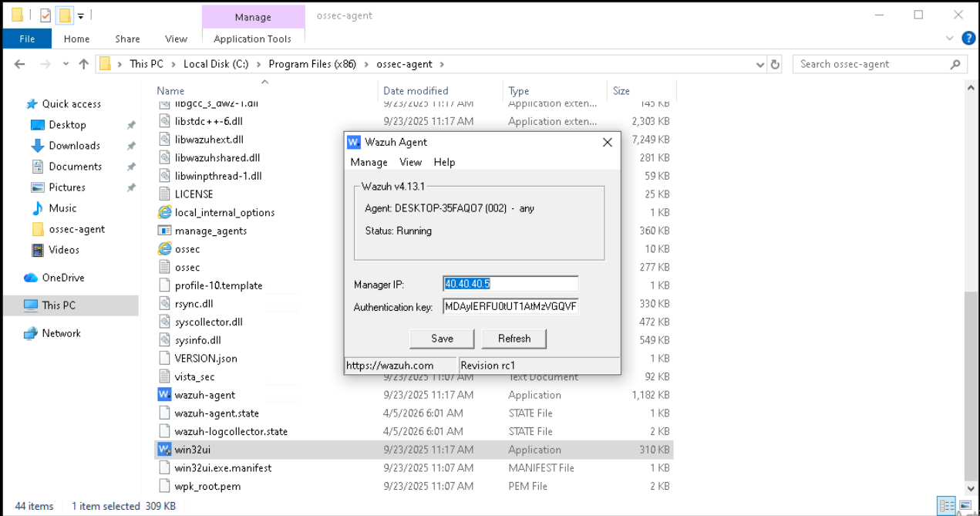Click in the Search ossec-agent box
The image size is (980, 516).
click(871, 65)
